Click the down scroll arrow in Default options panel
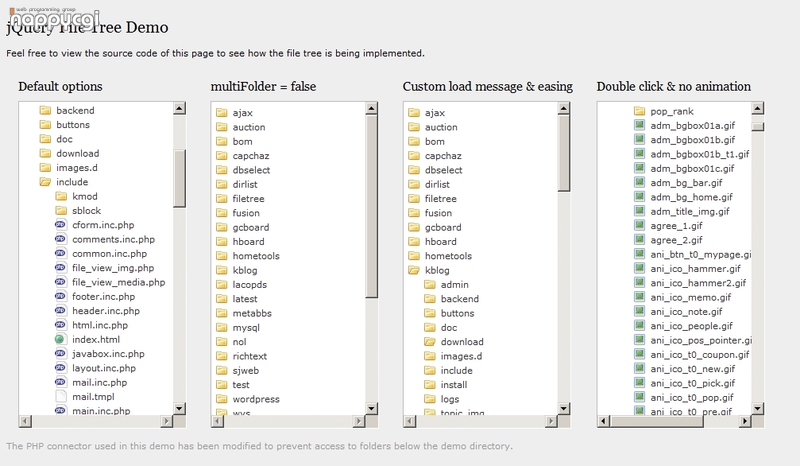 179,408
